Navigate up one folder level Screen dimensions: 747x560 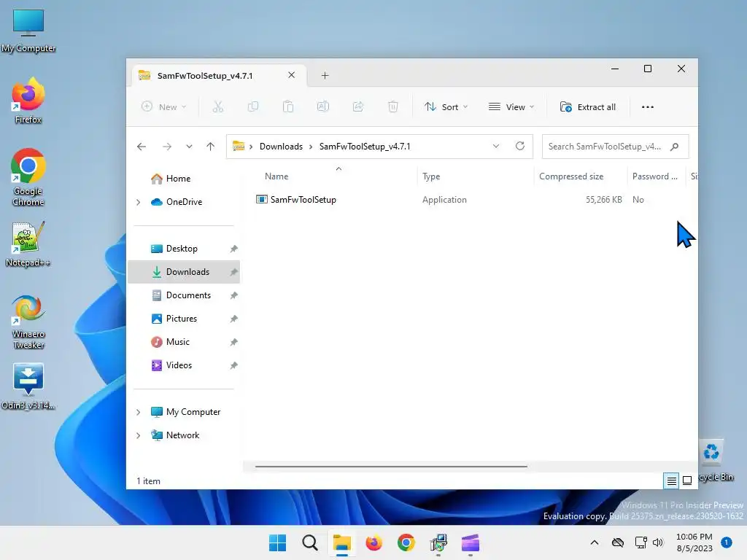point(211,147)
